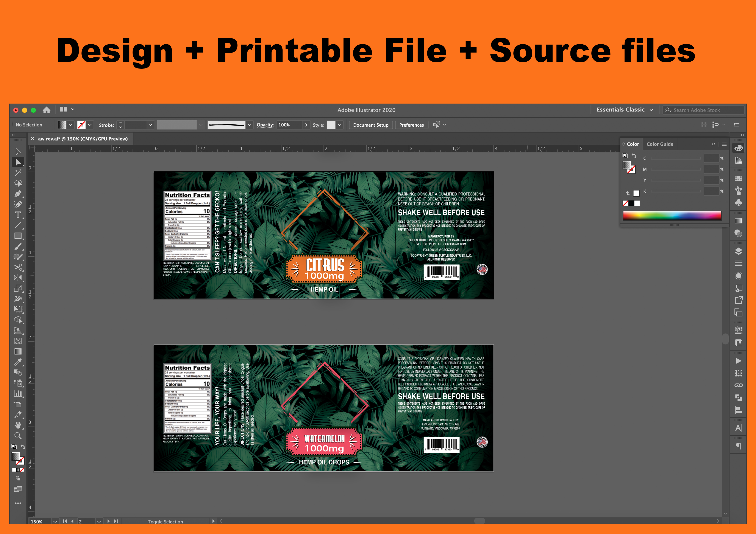The height and width of the screenshot is (534, 756).
Task: Select the Rectangle tool
Action: click(18, 236)
